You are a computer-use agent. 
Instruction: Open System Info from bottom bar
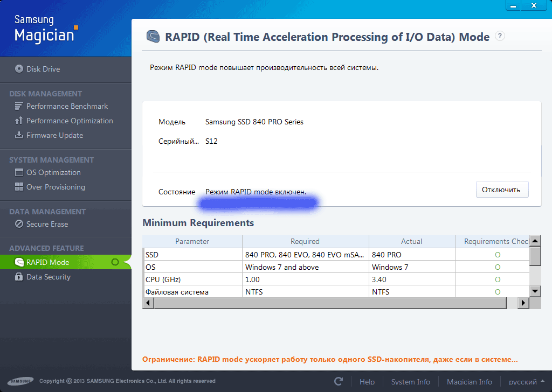(410, 382)
